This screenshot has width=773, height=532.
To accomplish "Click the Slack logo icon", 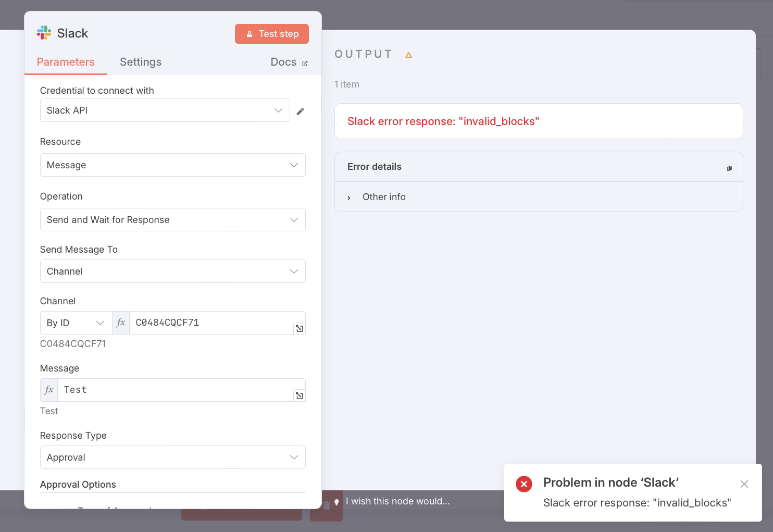I will tap(44, 33).
